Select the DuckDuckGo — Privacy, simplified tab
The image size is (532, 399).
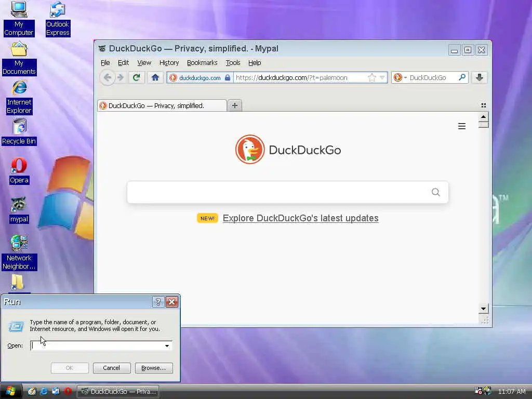[162, 105]
